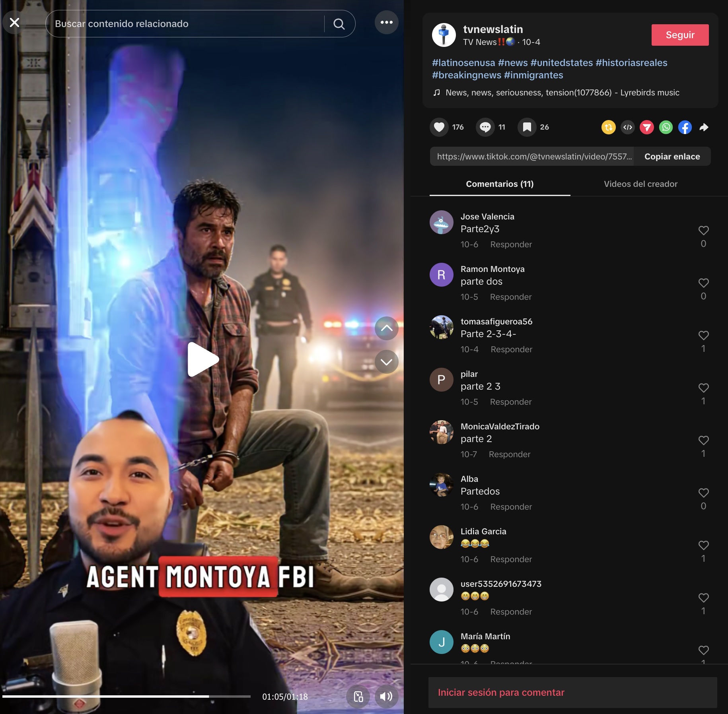Click the video progress bar
The image size is (728, 714).
[127, 697]
